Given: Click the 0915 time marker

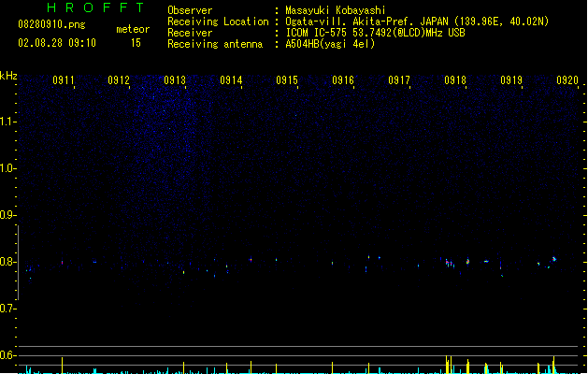Looking at the screenshot, I should point(287,80).
